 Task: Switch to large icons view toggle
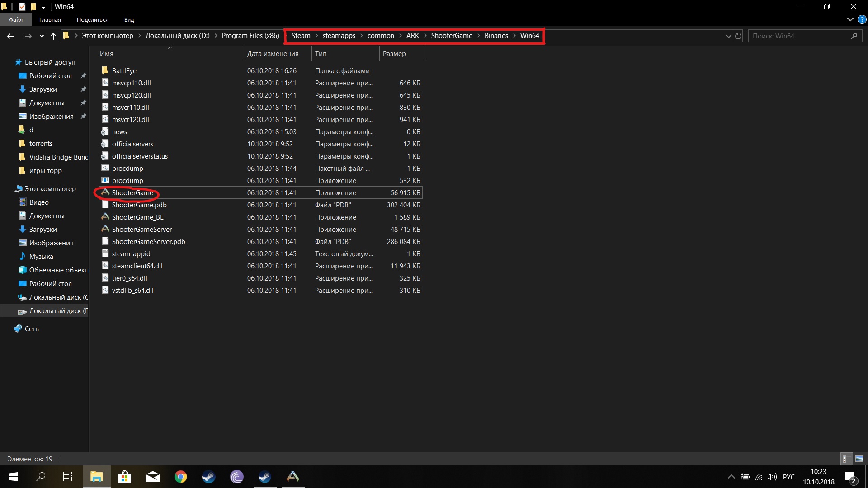coord(859,459)
